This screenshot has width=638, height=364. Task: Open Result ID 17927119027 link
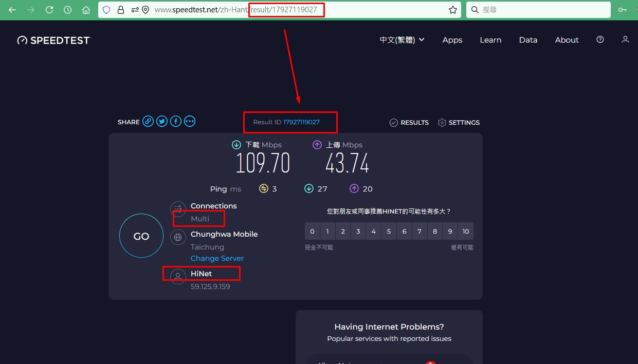tap(301, 122)
